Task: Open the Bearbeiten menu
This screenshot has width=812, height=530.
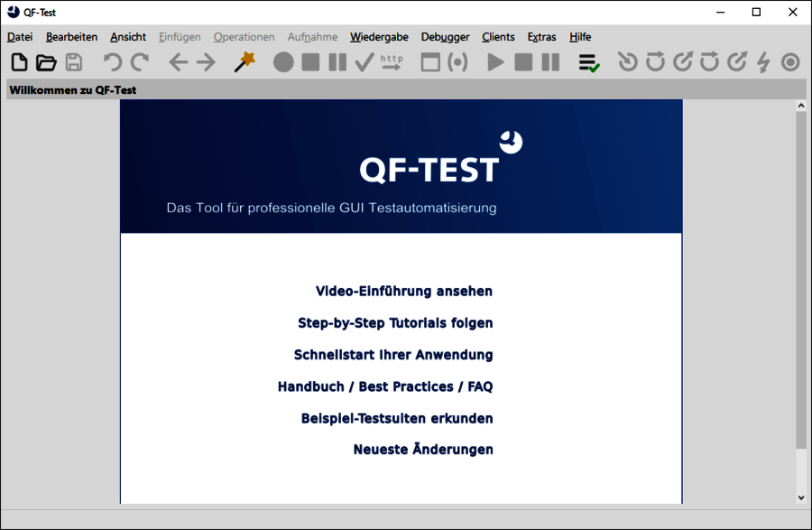Action: point(71,37)
